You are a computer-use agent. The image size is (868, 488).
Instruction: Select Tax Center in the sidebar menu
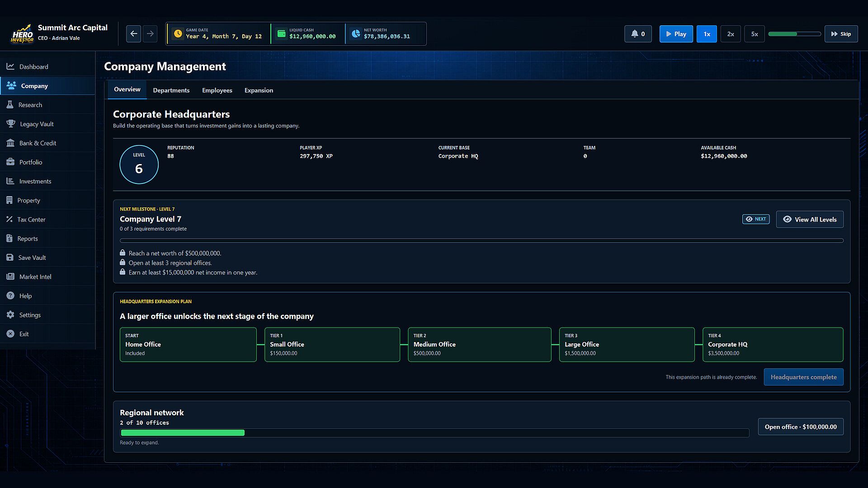point(47,220)
